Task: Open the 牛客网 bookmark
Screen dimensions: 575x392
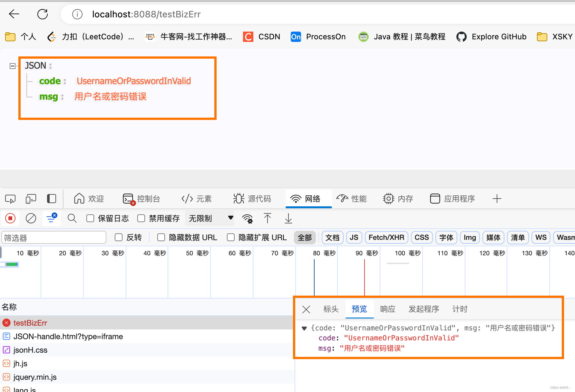Action: click(x=189, y=37)
